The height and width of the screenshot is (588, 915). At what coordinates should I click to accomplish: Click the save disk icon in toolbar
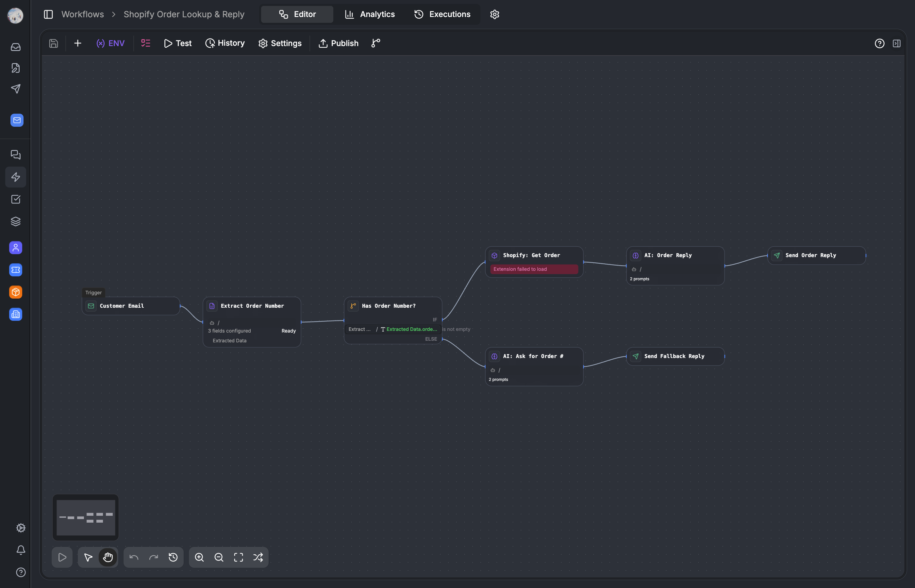click(54, 43)
